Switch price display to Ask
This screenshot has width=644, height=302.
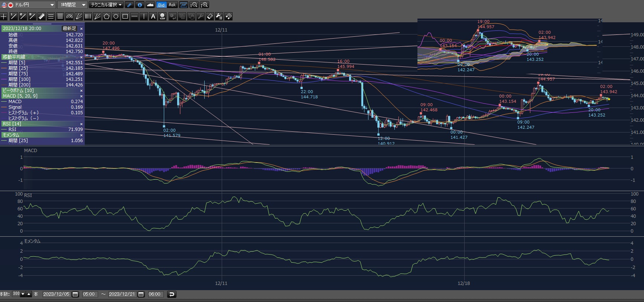(x=172, y=5)
